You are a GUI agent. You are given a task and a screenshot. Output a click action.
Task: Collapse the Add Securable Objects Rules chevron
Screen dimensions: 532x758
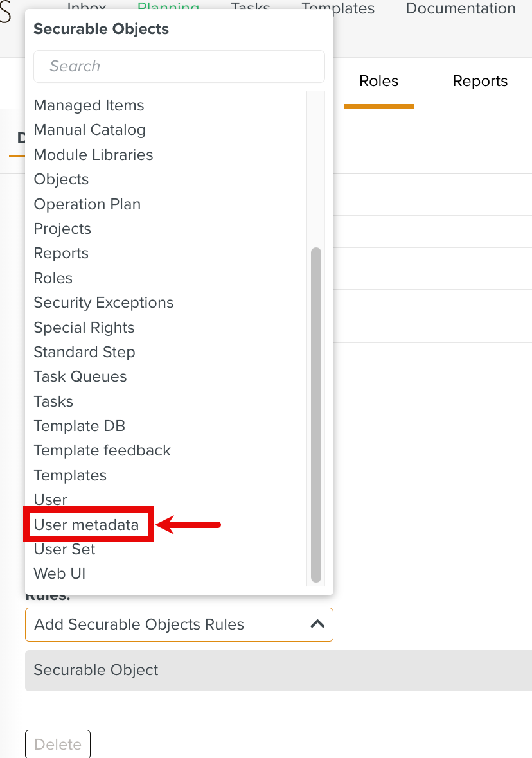tap(317, 624)
